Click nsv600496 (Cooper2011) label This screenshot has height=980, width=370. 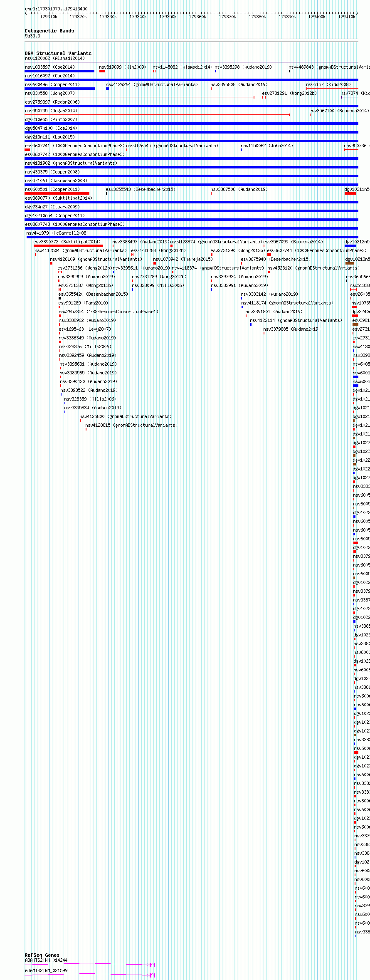click(52, 85)
